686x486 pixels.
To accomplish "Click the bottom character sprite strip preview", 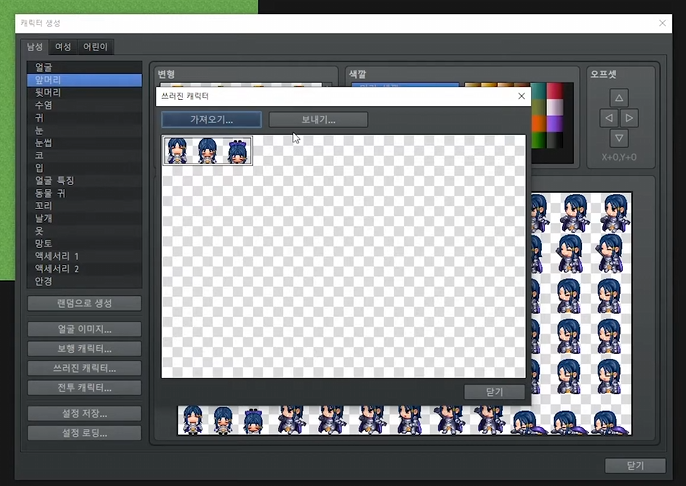I will (404, 420).
